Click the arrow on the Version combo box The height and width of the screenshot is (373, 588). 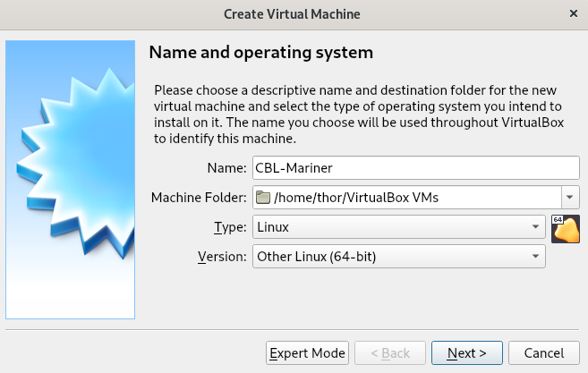(535, 257)
